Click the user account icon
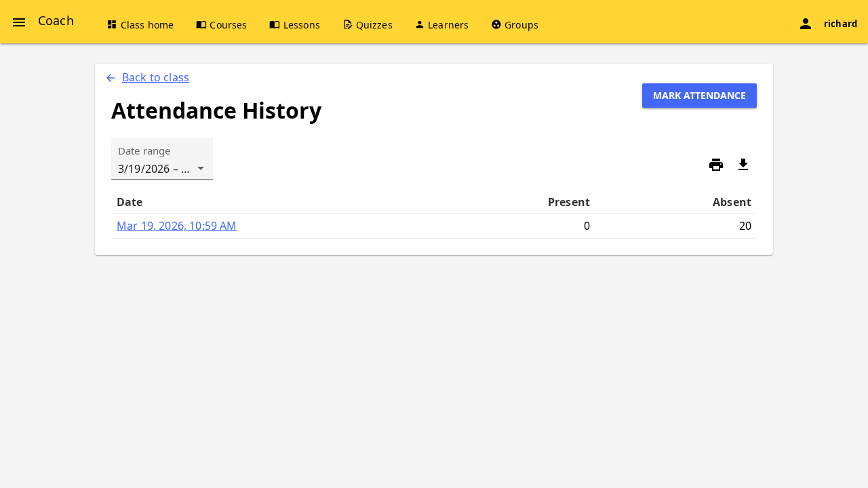The width and height of the screenshot is (868, 488). coord(806,24)
